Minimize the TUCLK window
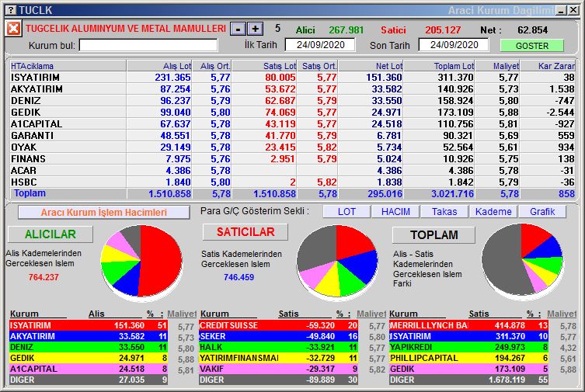 click(x=561, y=10)
